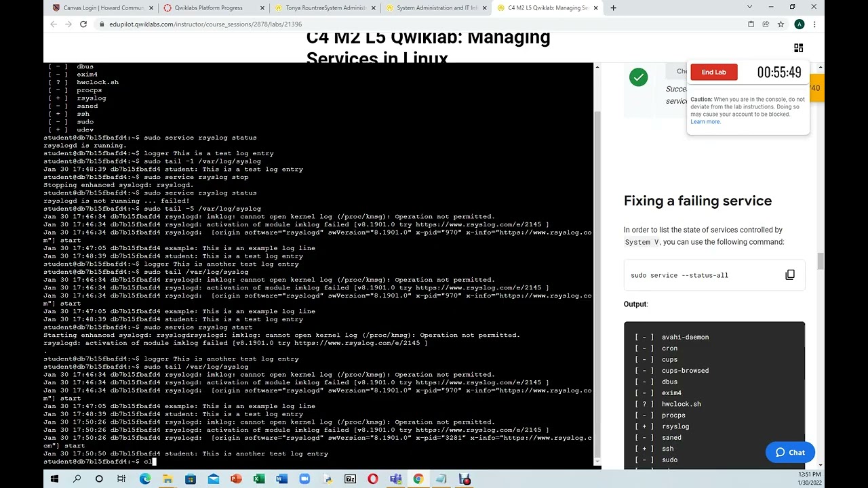
Task: Open Task View on the taskbar
Action: pyautogui.click(x=121, y=479)
